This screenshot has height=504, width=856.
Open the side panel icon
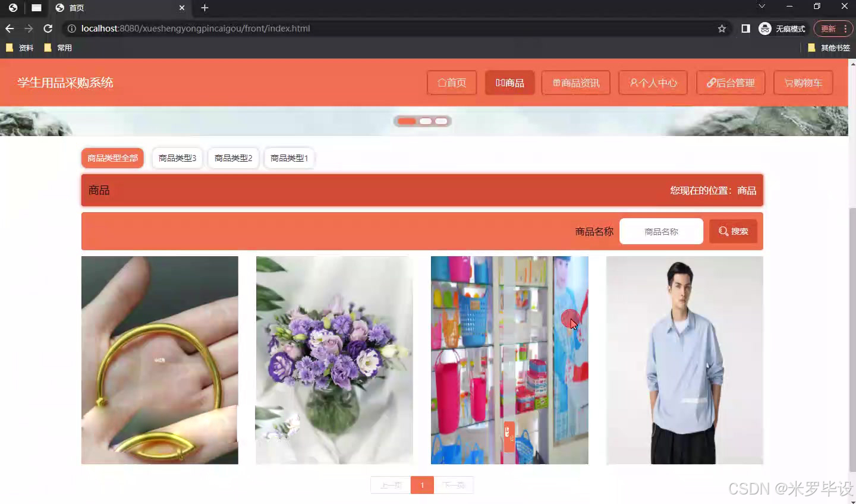(745, 29)
